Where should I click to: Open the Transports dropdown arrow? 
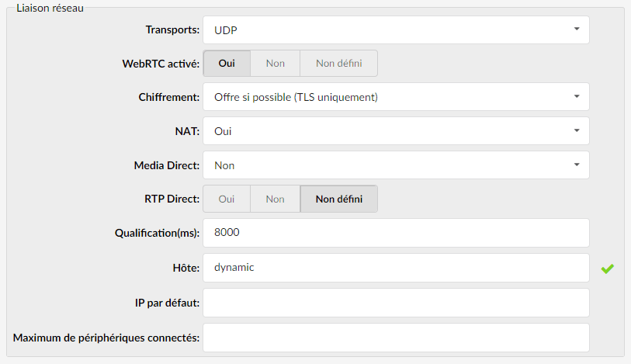coord(577,29)
